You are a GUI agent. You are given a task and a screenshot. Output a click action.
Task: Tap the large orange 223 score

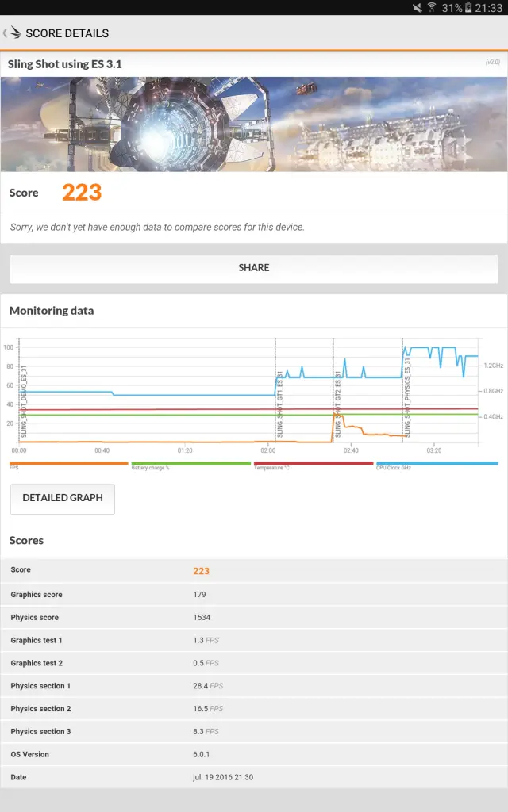pos(82,192)
